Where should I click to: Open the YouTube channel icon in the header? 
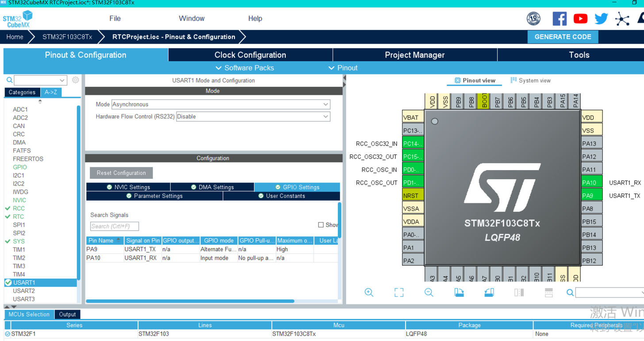click(x=580, y=19)
